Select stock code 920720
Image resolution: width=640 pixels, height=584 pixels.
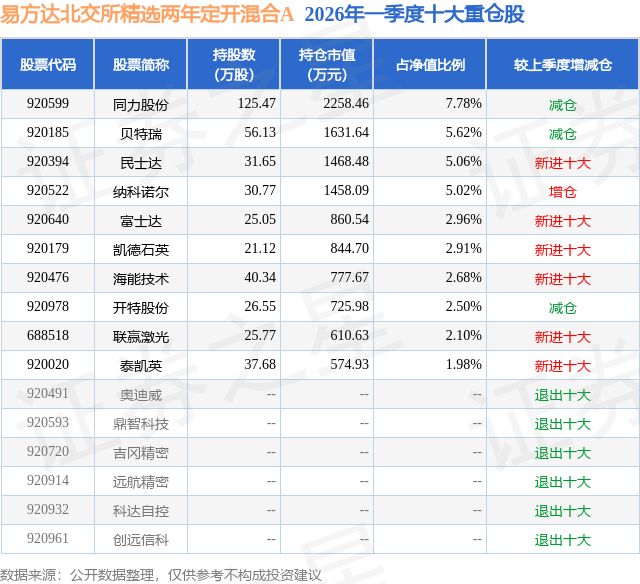pyautogui.click(x=48, y=451)
